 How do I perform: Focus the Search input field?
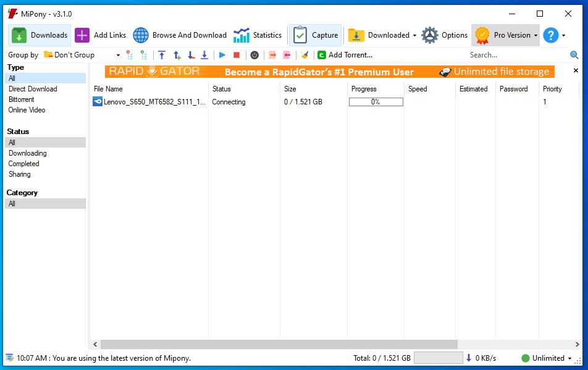(518, 55)
